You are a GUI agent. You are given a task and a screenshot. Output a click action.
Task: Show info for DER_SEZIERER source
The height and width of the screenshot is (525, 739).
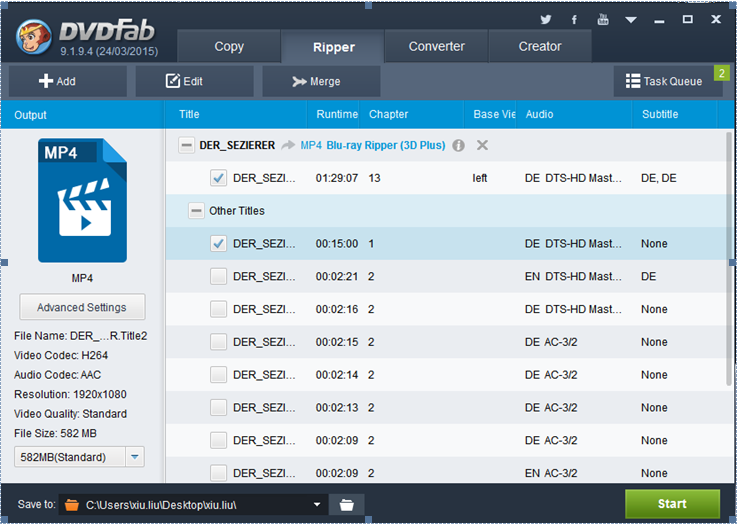click(x=458, y=145)
